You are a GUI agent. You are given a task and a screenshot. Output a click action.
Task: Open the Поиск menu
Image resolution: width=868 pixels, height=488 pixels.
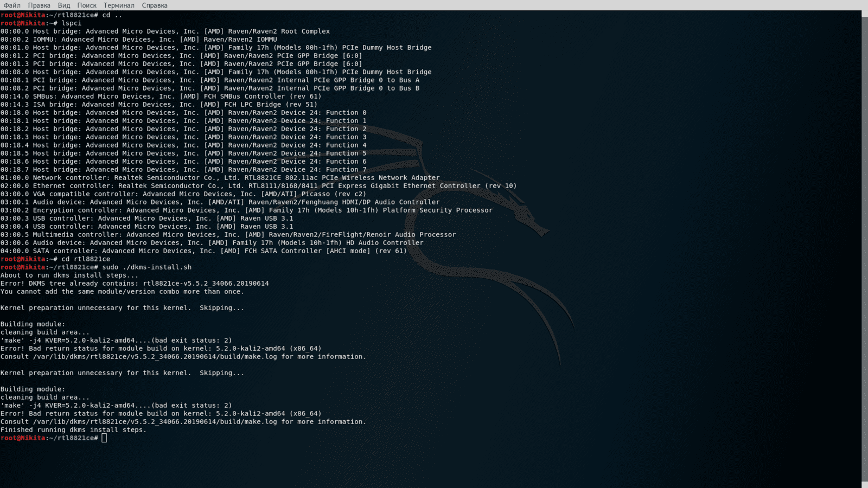click(87, 5)
